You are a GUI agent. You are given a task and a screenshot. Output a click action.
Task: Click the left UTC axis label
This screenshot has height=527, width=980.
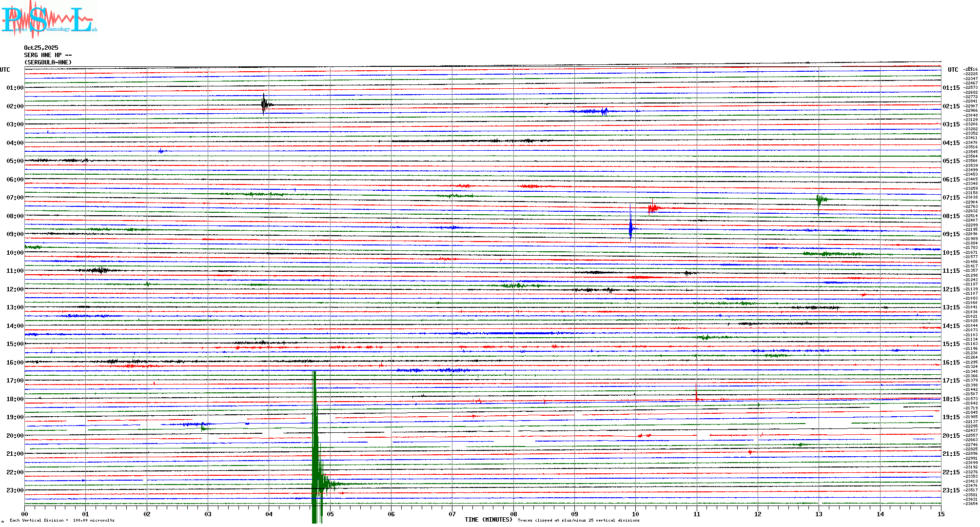pos(5,70)
